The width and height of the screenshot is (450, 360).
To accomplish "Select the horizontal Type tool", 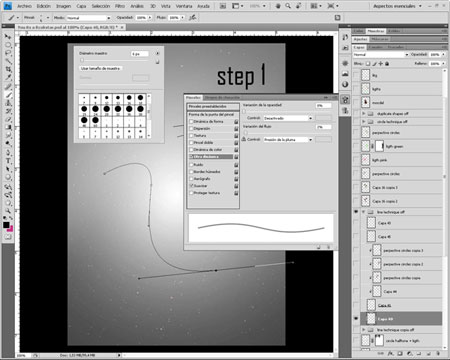I will (8, 161).
